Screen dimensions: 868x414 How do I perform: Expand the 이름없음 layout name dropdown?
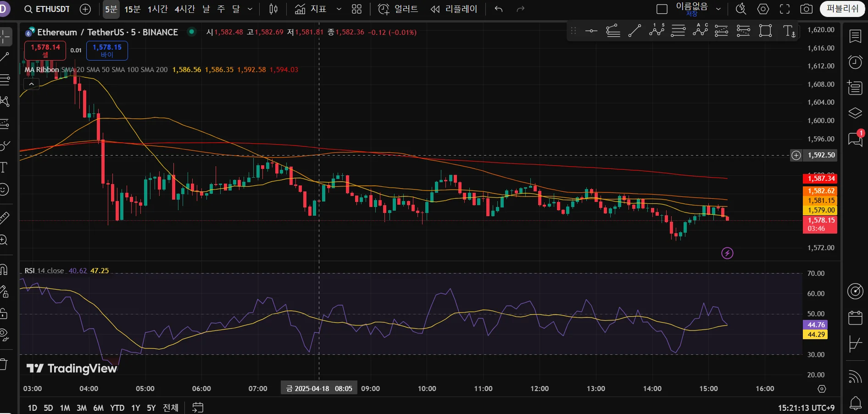click(718, 9)
